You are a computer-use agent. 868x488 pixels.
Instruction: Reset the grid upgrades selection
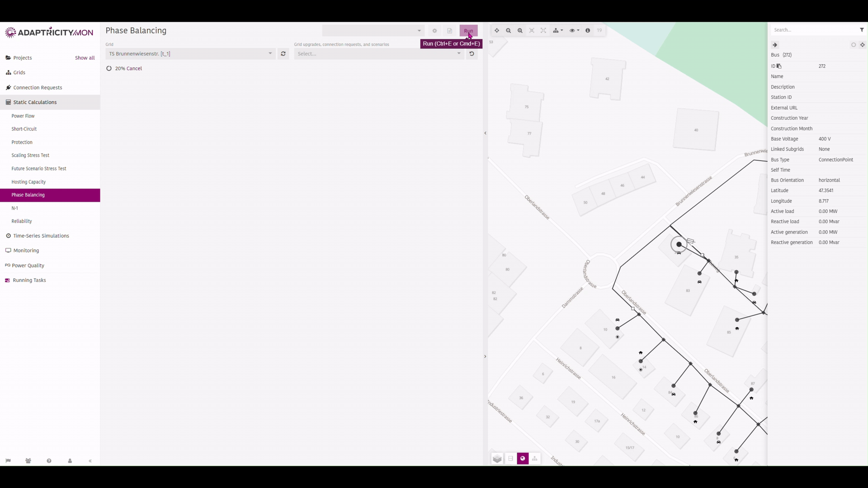click(472, 54)
